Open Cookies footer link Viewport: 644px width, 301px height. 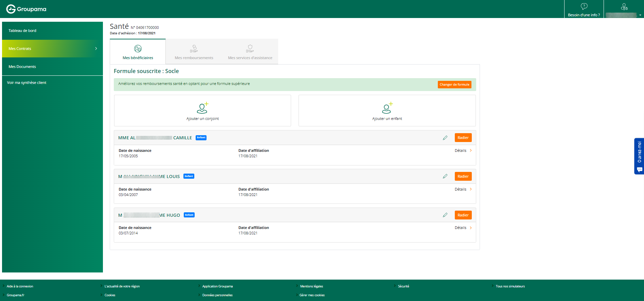pyautogui.click(x=110, y=295)
